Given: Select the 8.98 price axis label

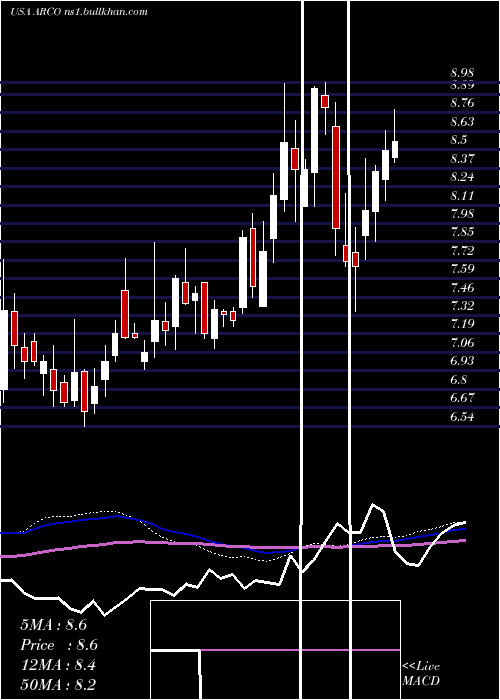Looking at the screenshot, I should pyautogui.click(x=462, y=73).
